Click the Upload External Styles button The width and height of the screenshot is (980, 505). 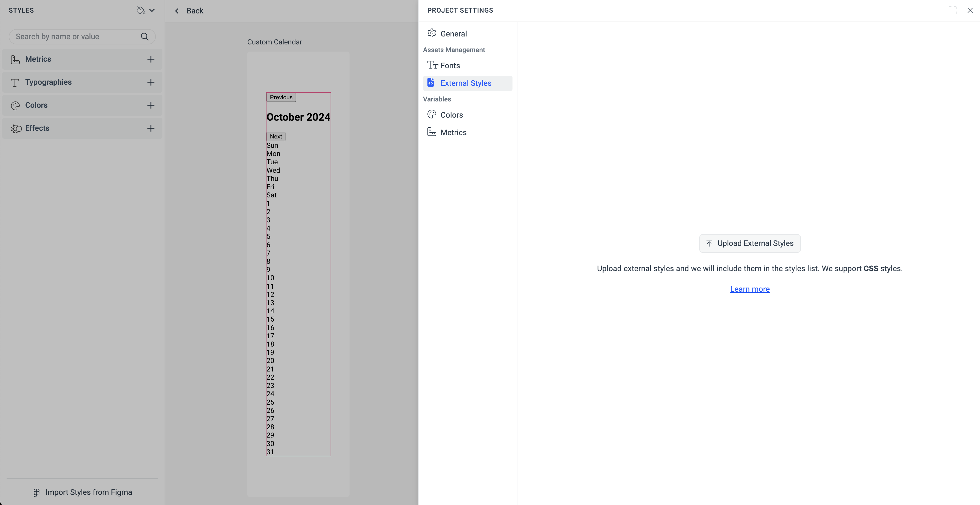[750, 243]
